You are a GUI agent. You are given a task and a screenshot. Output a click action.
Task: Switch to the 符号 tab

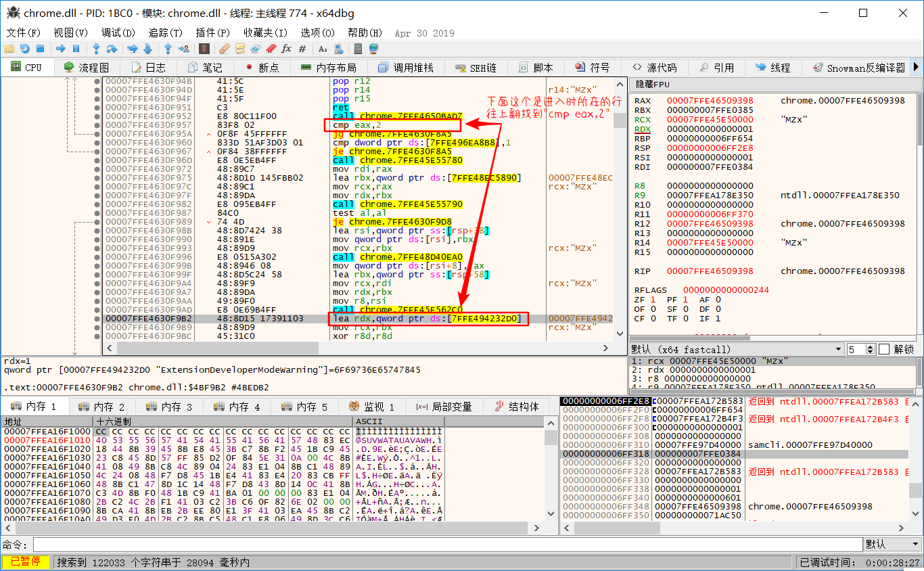[x=593, y=68]
